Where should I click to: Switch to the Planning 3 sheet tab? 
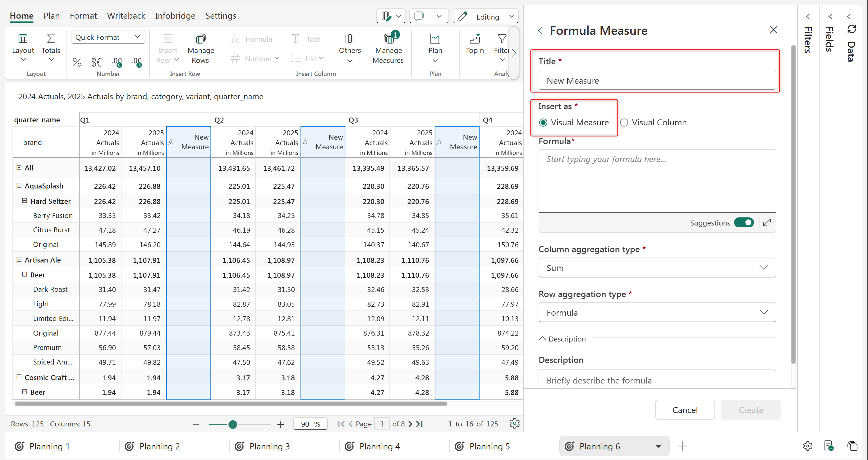point(269,447)
